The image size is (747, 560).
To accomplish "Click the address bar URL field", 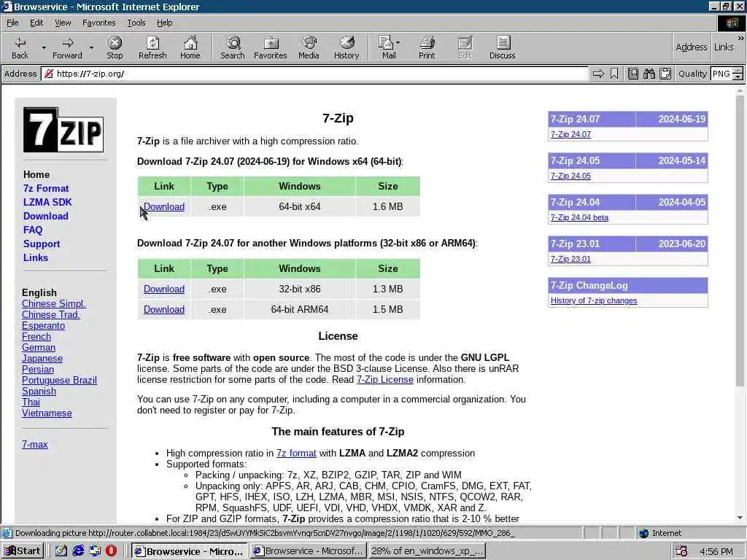I will pos(314,74).
